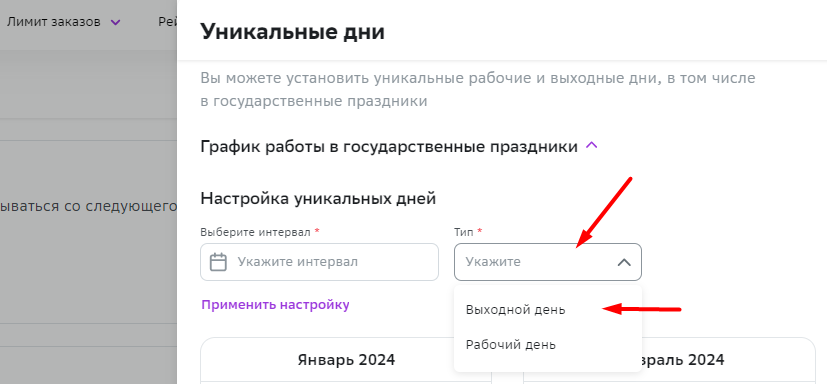Click the Уникальные дни panel title

(292, 32)
